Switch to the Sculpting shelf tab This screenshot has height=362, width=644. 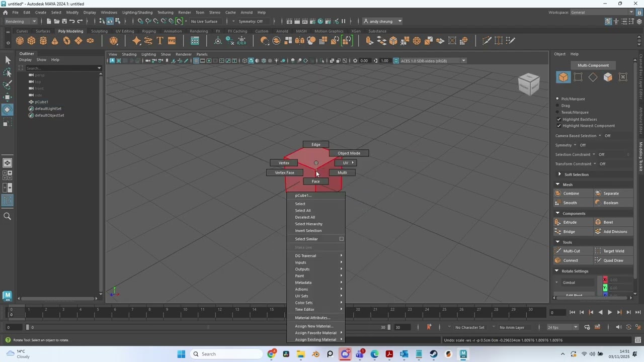click(99, 31)
